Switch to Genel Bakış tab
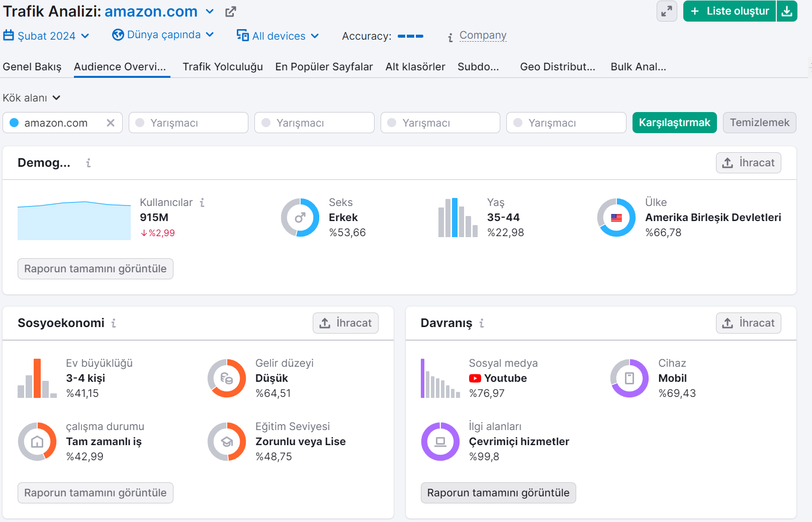The image size is (812, 522). (32, 67)
